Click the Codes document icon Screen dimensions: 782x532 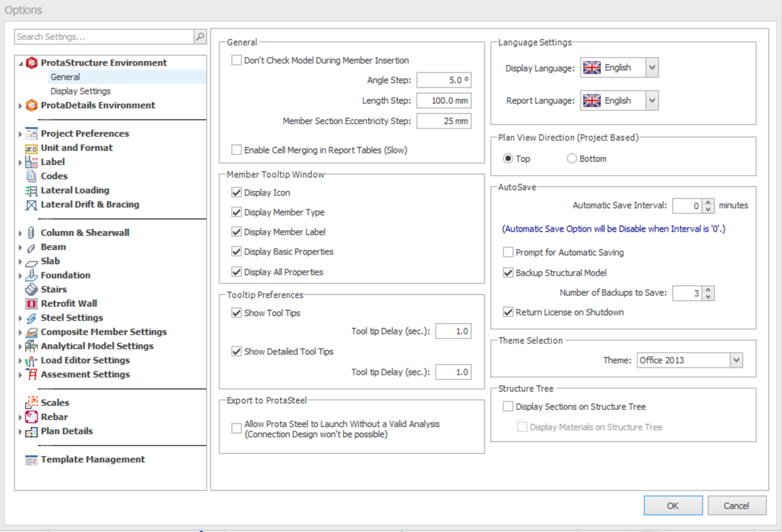[x=31, y=176]
